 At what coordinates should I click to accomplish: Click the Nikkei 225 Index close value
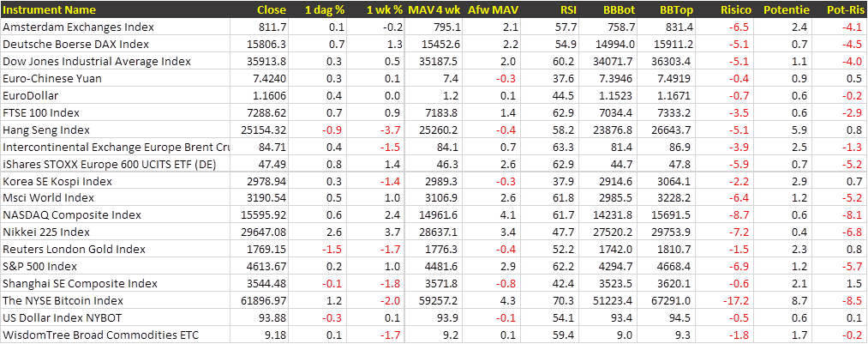[x=264, y=232]
